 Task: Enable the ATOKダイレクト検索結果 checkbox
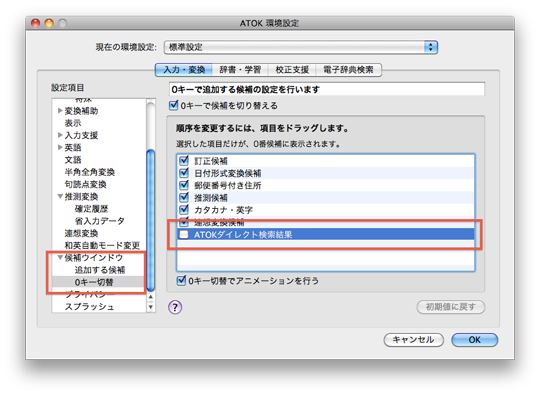click(184, 235)
